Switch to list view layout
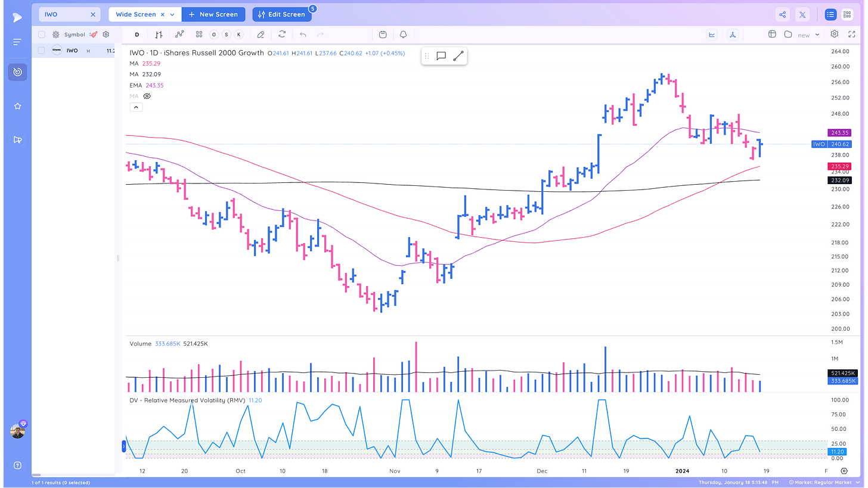Image resolution: width=868 pixels, height=488 pixels. pyautogui.click(x=830, y=14)
